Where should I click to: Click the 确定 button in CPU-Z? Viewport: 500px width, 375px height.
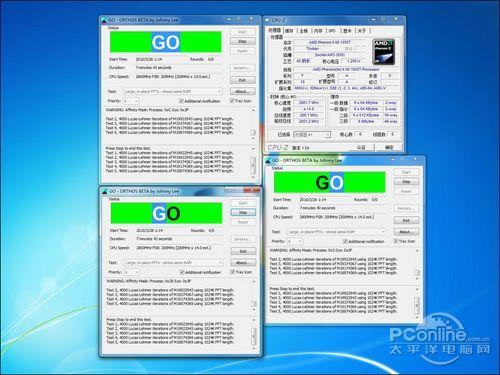pyautogui.click(x=389, y=147)
